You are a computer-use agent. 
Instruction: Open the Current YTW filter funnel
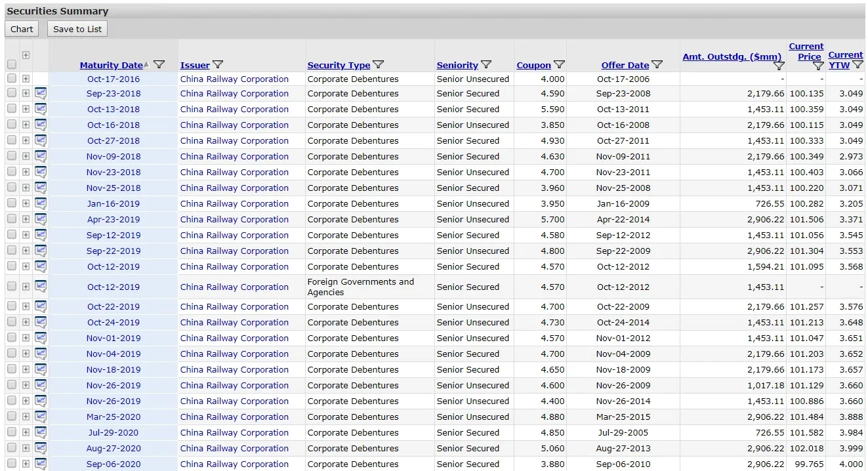pos(858,64)
